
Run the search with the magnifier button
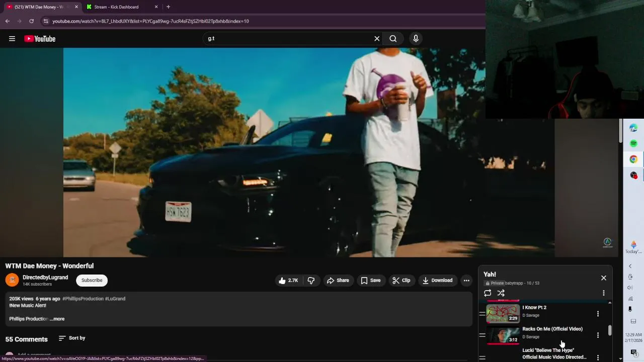tap(393, 39)
